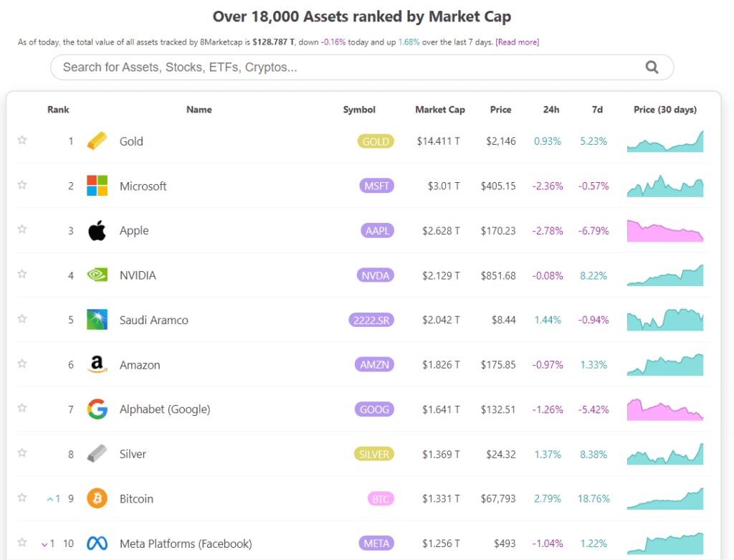Toggle the favorite star for Amazon
The width and height of the screenshot is (734, 560).
tap(22, 364)
